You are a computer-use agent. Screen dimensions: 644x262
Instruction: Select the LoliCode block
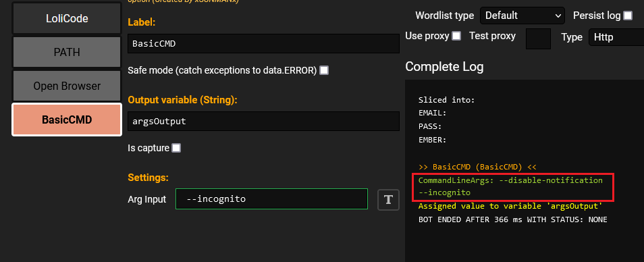(x=67, y=19)
